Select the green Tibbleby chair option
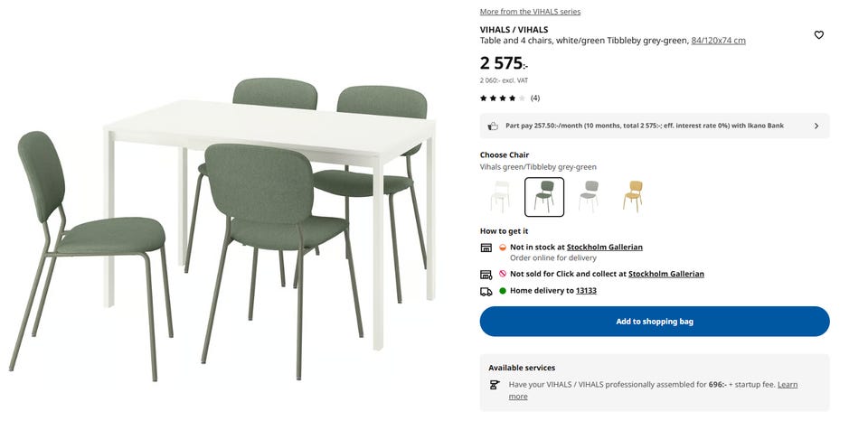This screenshot has height=421, width=868. click(544, 197)
